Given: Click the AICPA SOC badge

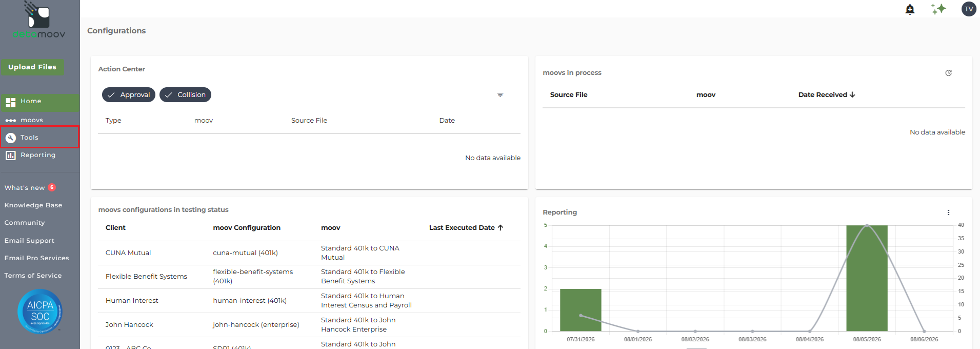Looking at the screenshot, I should 40,312.
